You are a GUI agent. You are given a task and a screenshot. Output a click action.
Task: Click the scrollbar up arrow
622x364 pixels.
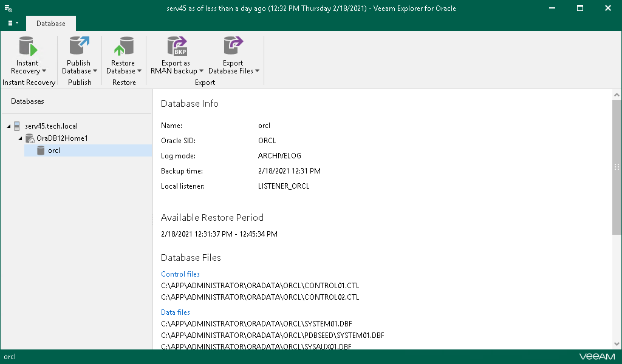617,95
